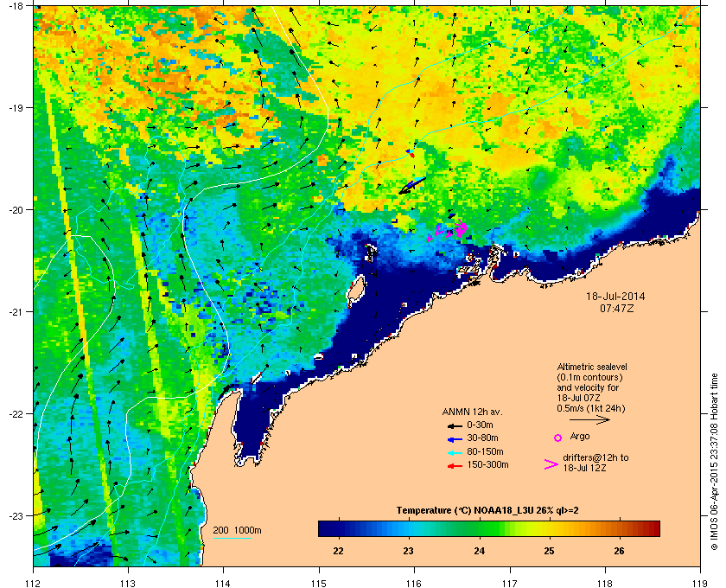Click the magenta drifters chevron symbol
726x588 pixels.
(551, 464)
